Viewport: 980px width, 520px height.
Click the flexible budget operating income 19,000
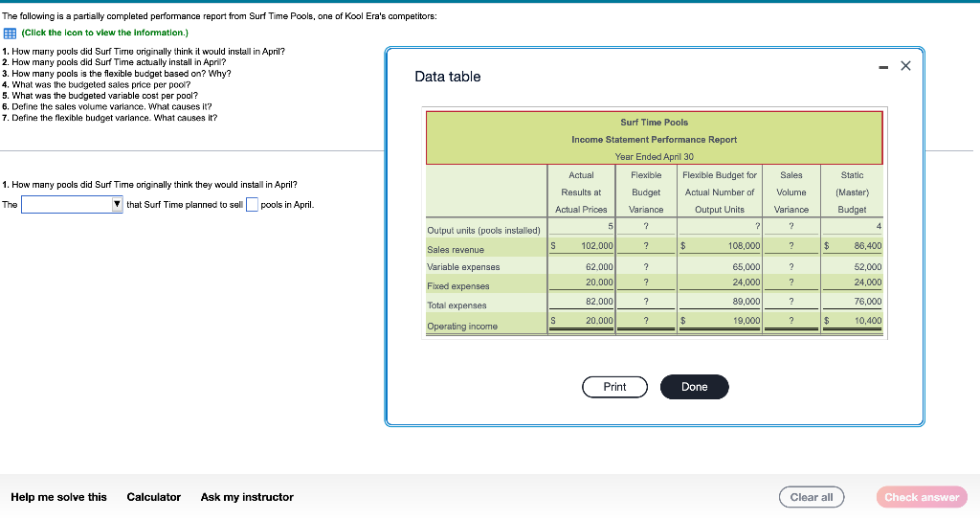746,321
